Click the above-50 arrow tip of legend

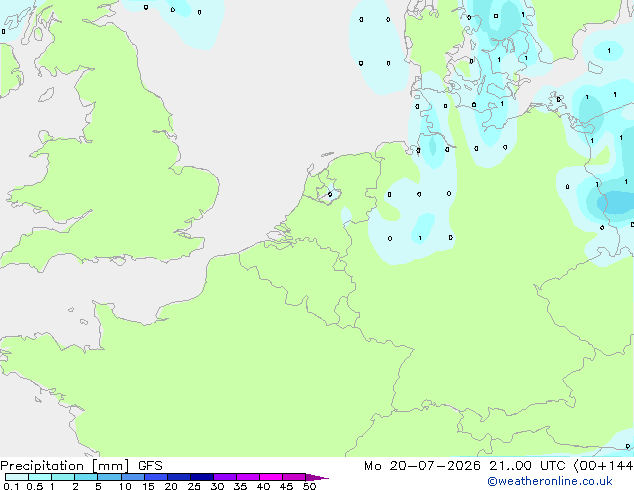click(317, 477)
